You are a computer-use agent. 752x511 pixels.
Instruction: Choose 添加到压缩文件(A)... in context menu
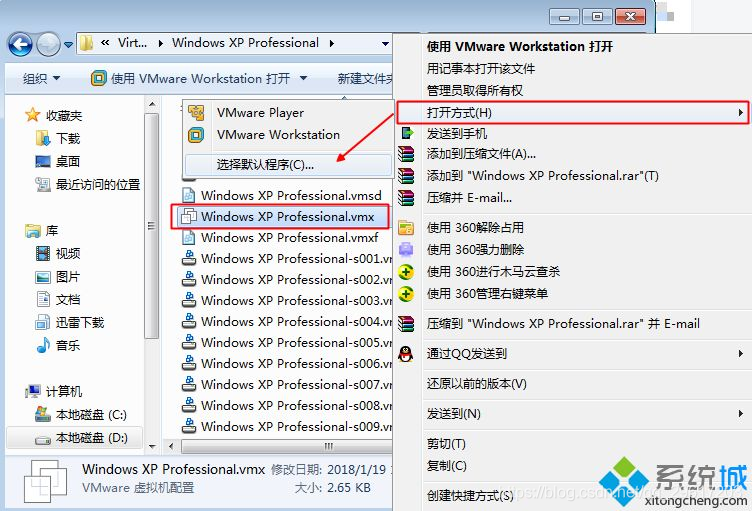(x=481, y=154)
